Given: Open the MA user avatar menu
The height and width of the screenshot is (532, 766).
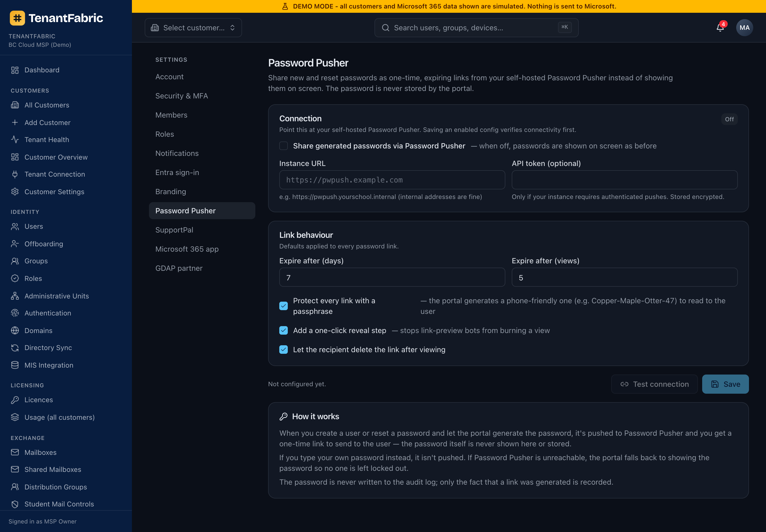Looking at the screenshot, I should (744, 28).
